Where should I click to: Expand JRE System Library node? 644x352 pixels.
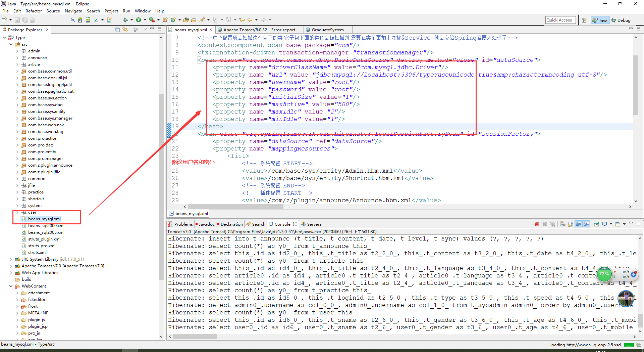(x=11, y=259)
